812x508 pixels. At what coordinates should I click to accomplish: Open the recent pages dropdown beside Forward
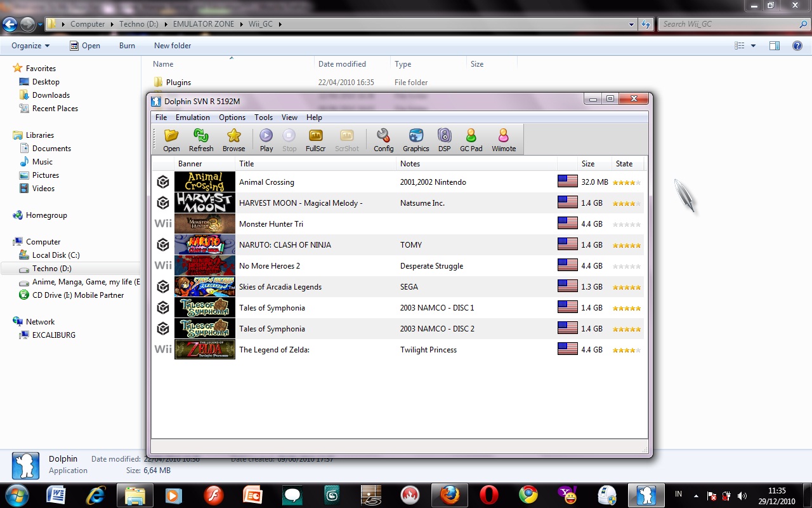point(40,25)
